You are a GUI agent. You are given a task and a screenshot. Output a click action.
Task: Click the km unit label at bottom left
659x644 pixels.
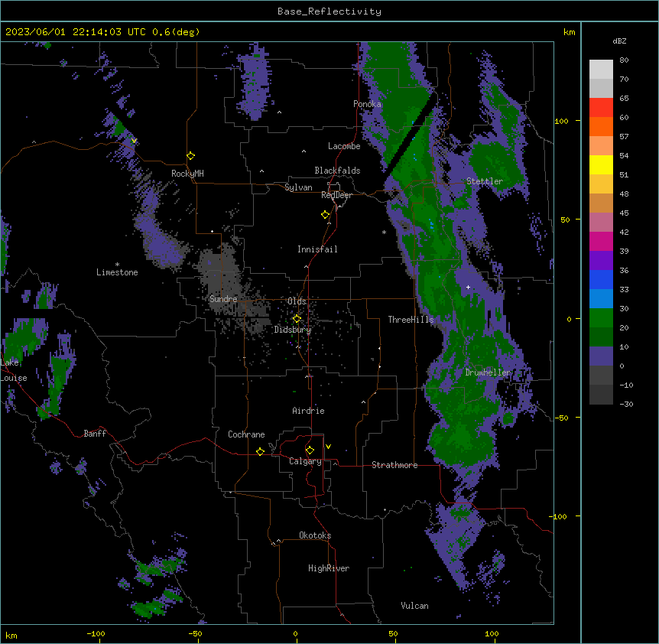[11, 636]
